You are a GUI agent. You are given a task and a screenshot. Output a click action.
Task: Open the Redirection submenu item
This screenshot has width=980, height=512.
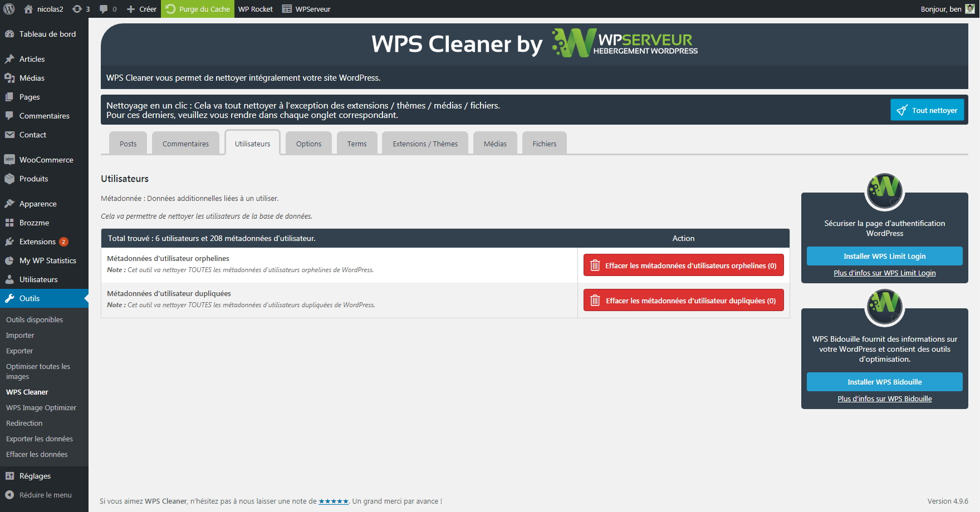tap(24, 423)
